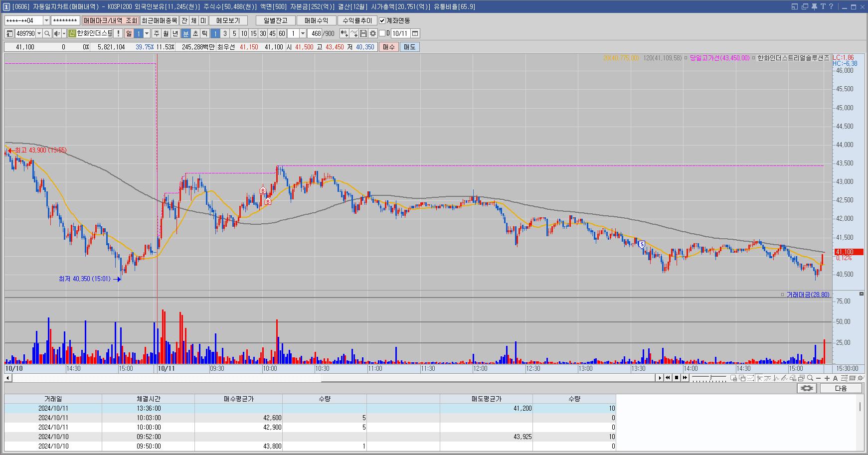
Task: Click the 468 bar count input field
Action: click(315, 33)
